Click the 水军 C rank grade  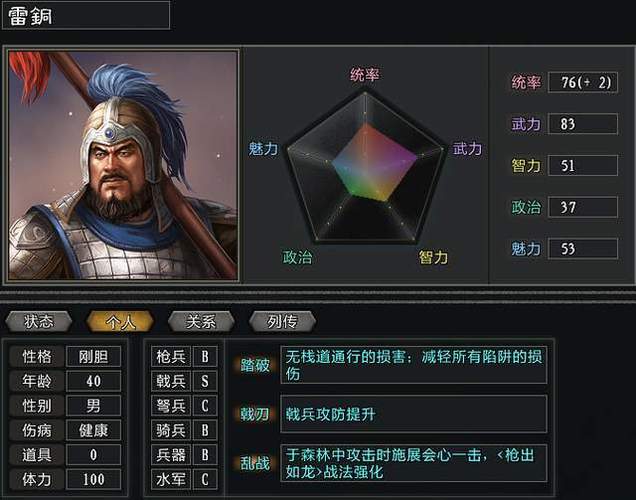click(205, 479)
